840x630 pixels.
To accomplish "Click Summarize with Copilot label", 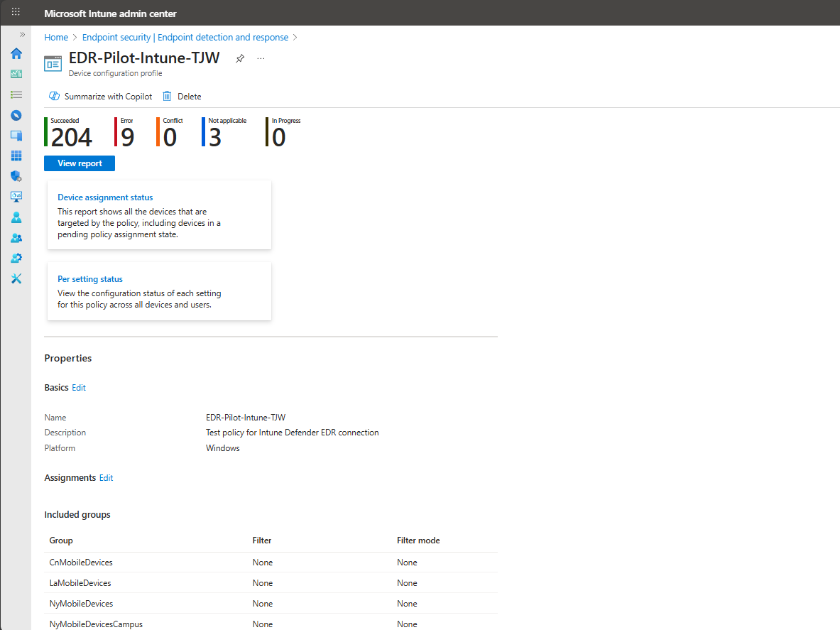I will 108,97.
